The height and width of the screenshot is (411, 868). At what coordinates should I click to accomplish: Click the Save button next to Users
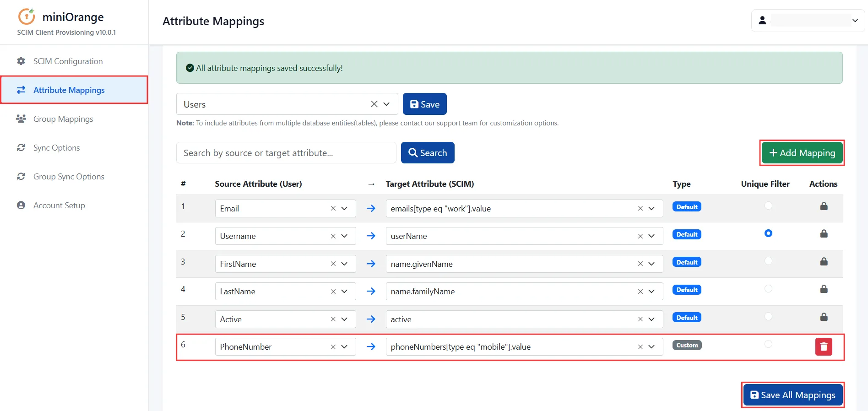[425, 104]
